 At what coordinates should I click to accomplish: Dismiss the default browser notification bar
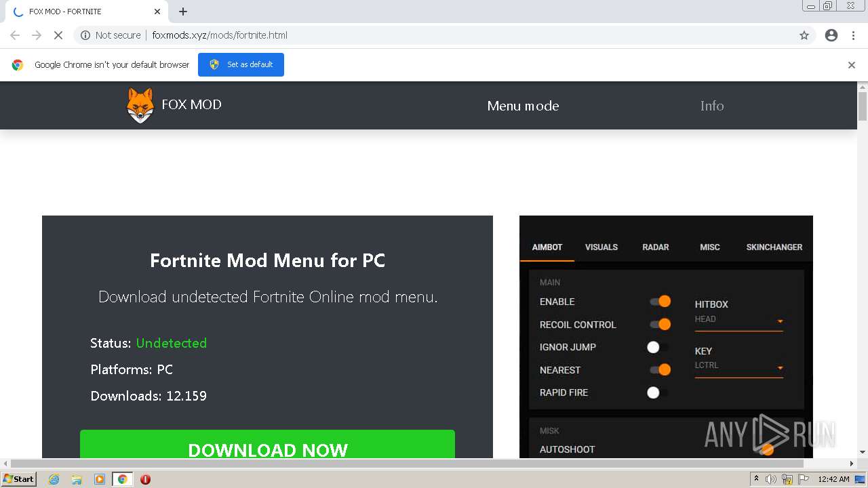coord(852,65)
